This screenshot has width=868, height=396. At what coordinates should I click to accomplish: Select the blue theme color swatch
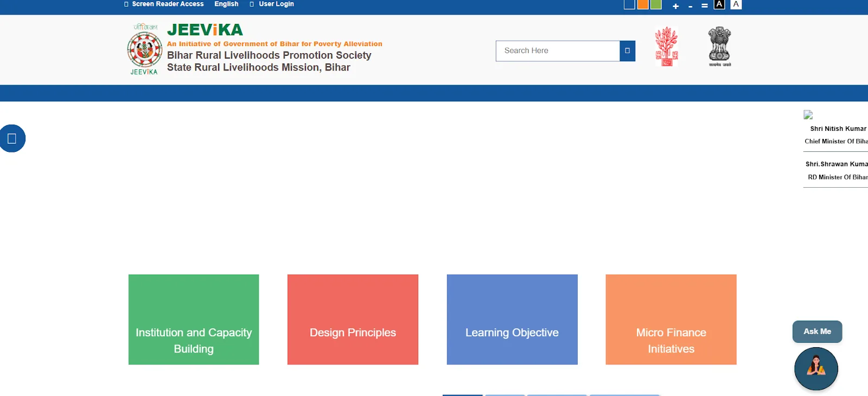coord(629,4)
